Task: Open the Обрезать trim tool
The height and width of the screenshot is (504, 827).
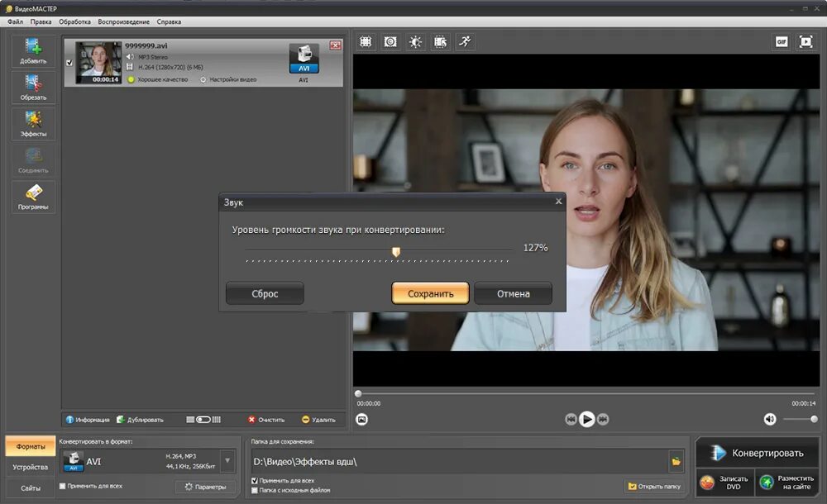Action: click(x=33, y=88)
